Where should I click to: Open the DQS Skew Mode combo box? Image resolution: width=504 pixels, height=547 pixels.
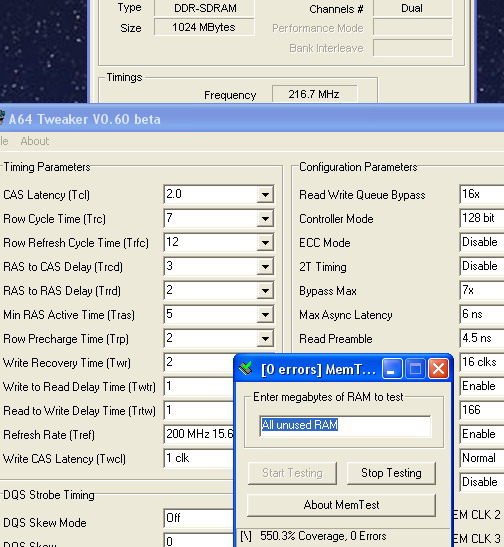click(x=199, y=518)
